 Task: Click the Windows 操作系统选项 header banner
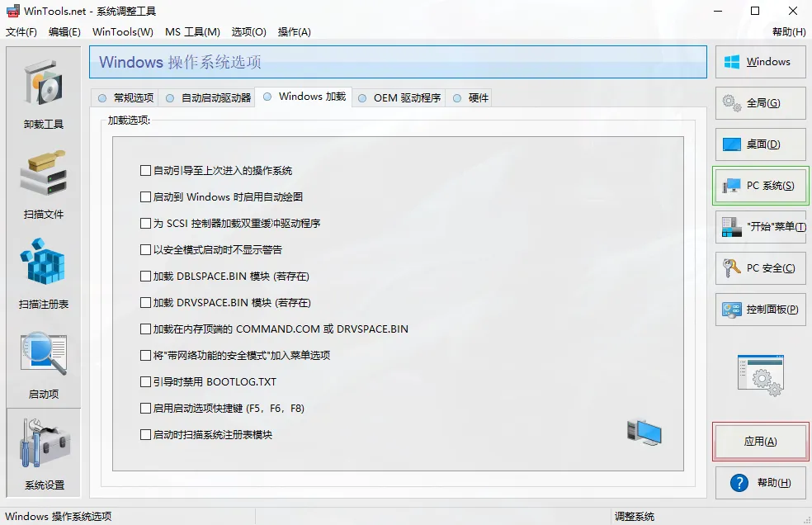click(398, 62)
